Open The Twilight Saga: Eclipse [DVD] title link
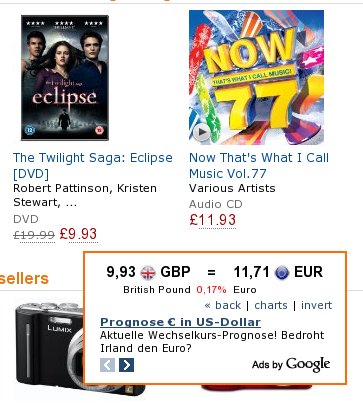This screenshot has height=403, width=363. (x=93, y=165)
